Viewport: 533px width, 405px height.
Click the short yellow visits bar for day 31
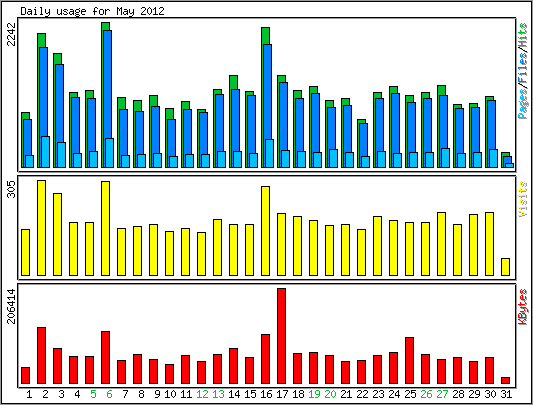click(x=505, y=267)
